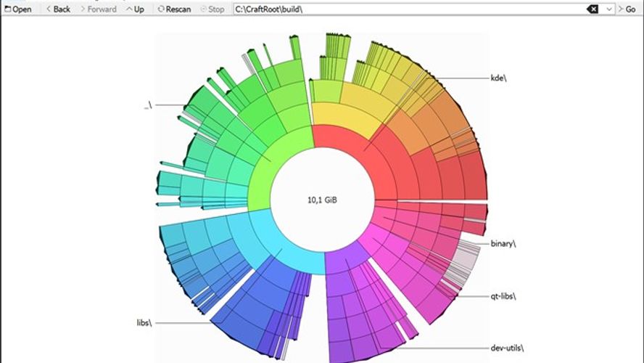Expand the location history dropdown arrow
The width and height of the screenshot is (644, 363).
tap(609, 9)
